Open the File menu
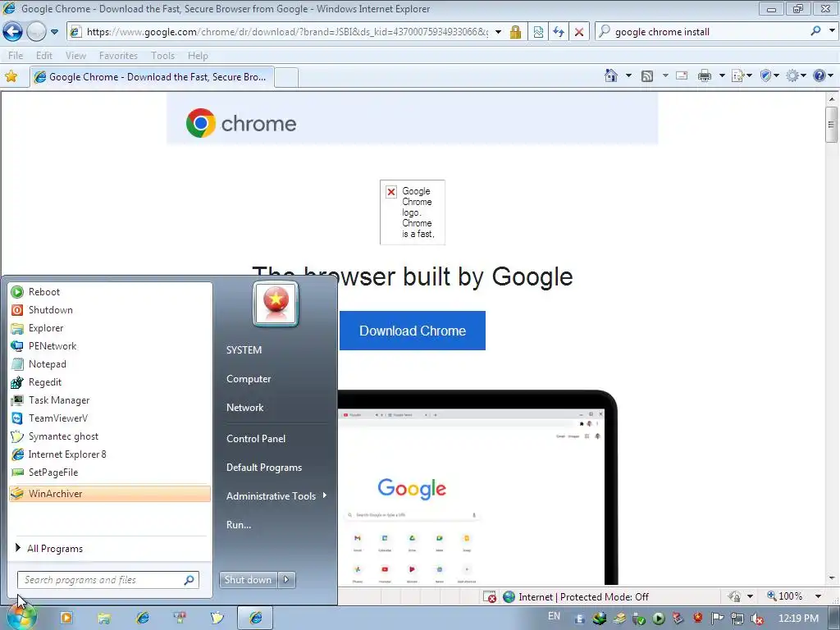The height and width of the screenshot is (630, 840). click(16, 56)
